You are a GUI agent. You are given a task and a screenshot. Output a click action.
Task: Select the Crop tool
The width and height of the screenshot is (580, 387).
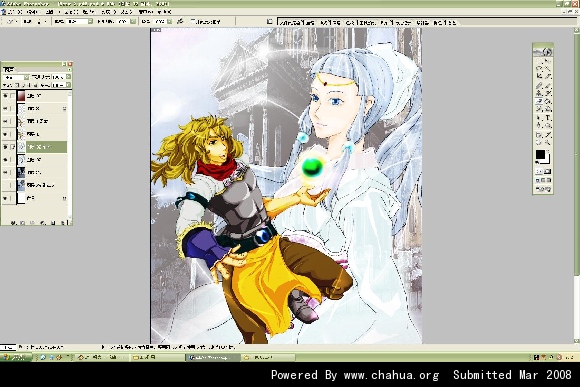539,75
